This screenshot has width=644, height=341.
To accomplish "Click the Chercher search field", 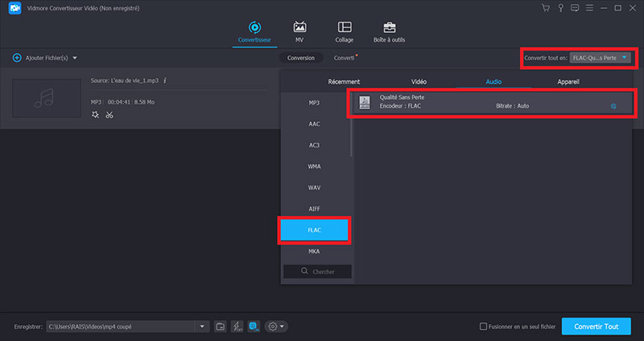I will coord(317,272).
